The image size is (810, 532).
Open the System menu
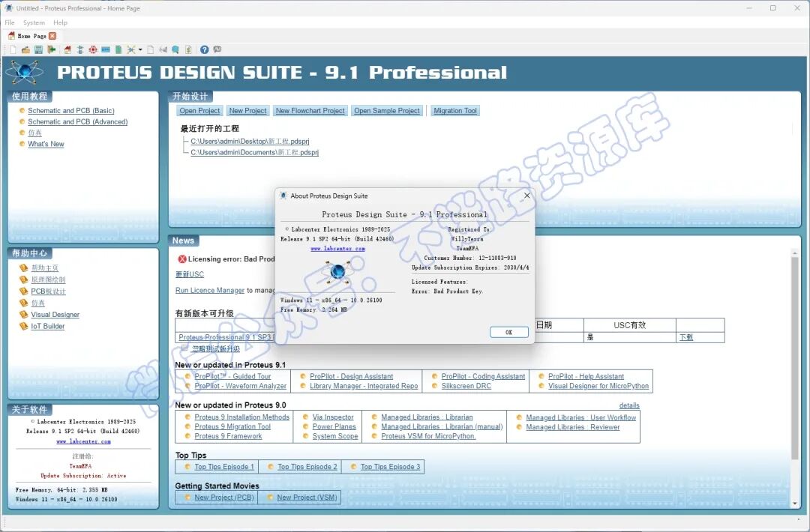coord(34,22)
